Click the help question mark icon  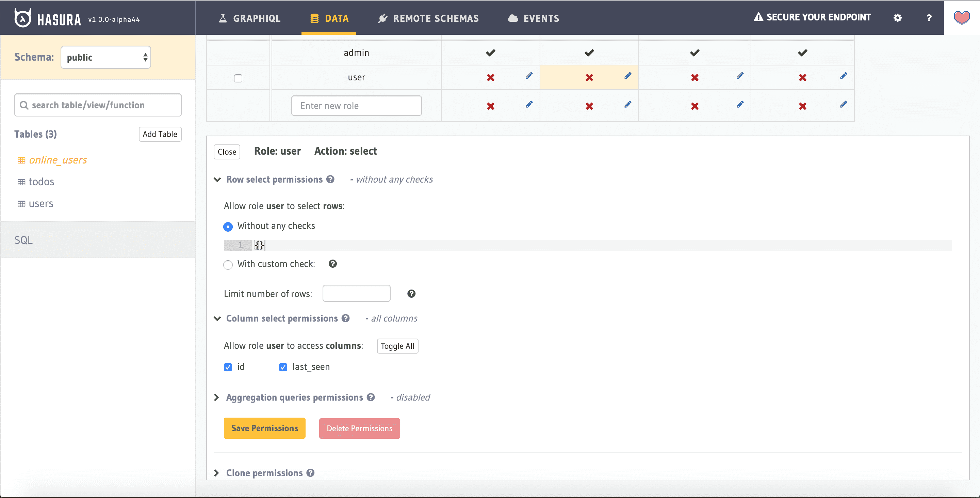(928, 18)
